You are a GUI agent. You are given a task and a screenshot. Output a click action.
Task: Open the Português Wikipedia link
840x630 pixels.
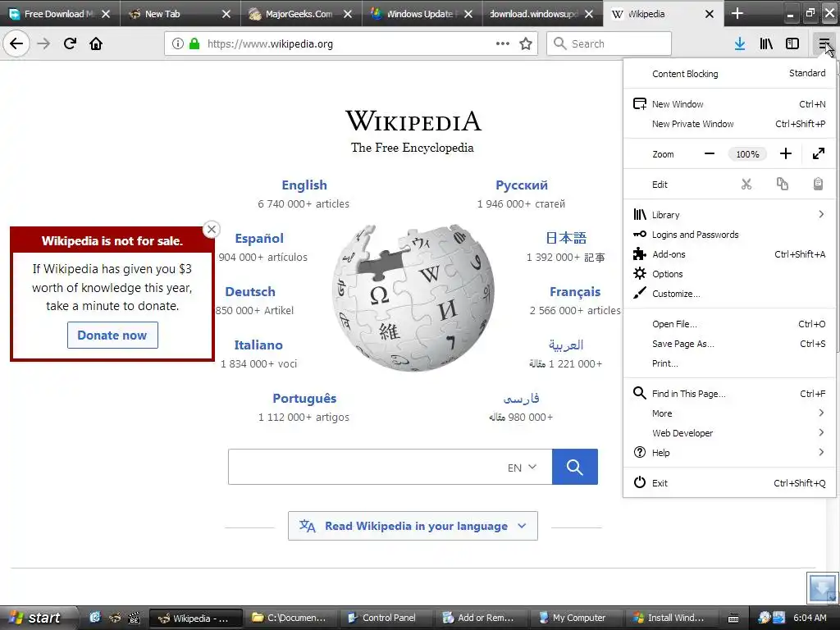tap(304, 399)
